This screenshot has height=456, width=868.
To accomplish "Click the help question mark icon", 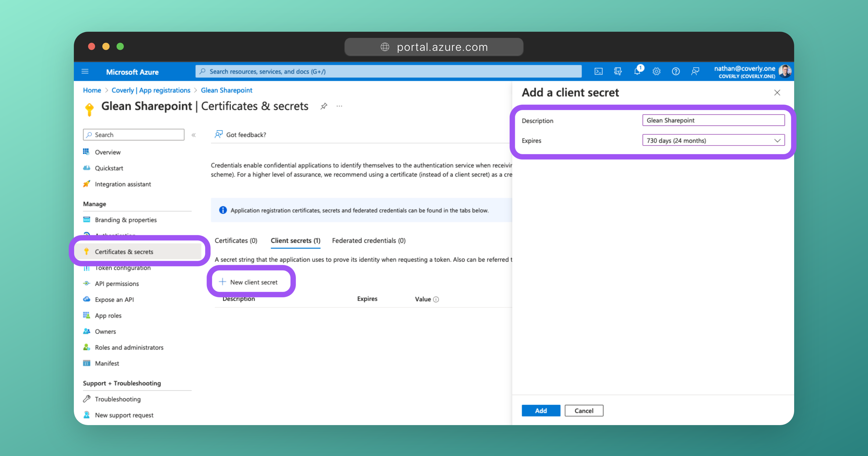I will pos(676,72).
